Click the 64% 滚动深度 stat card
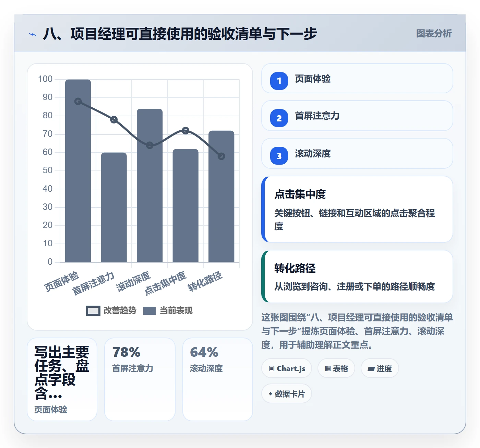 218,379
